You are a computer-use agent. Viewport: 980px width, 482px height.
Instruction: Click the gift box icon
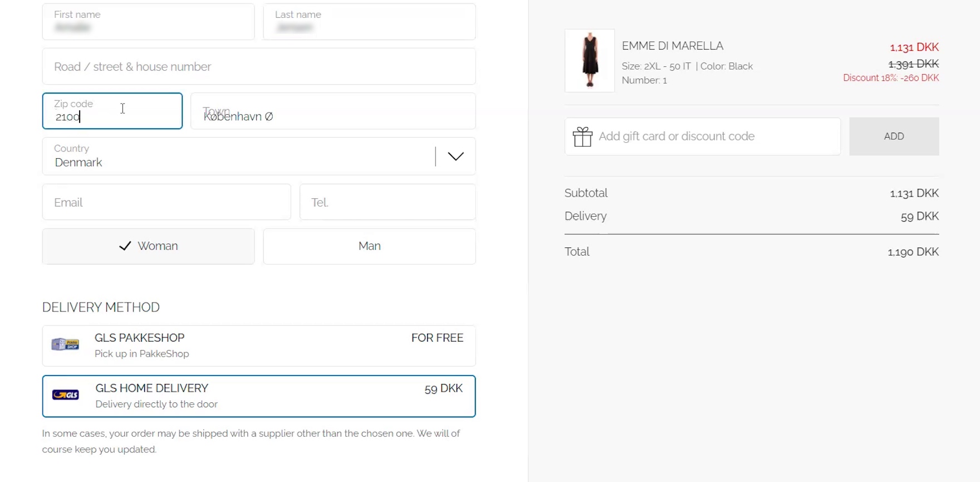coord(582,137)
